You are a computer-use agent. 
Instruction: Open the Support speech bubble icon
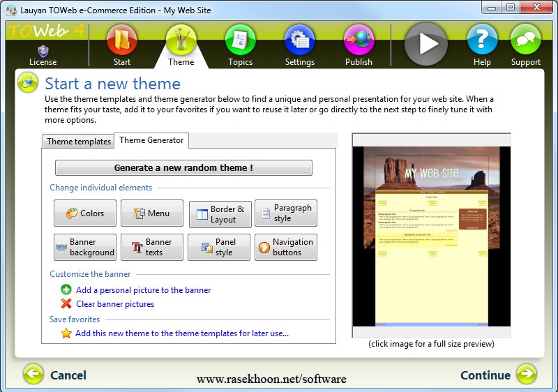tap(526, 39)
